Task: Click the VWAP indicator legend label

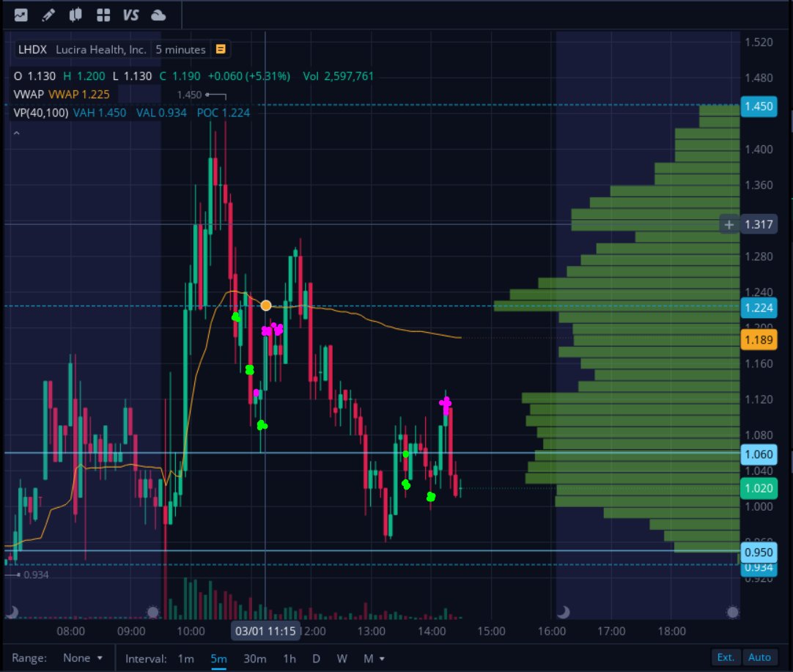Action: pos(29,95)
